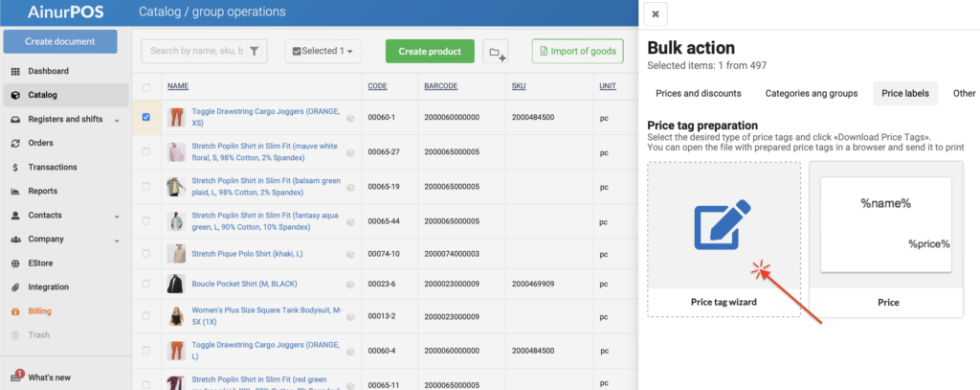
Task: Click thumbnail of Boucle Pocket Shirt
Action: [176, 284]
